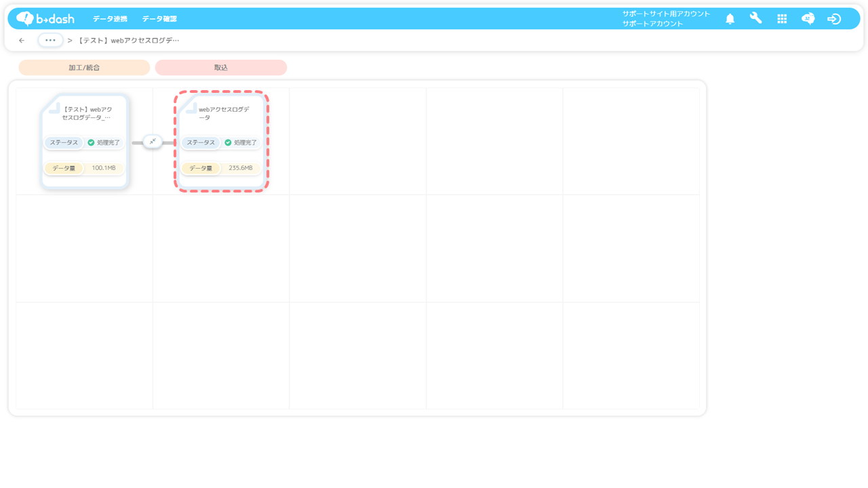Viewport: 868px width, 488px height.
Task: Open the データ確認 menu
Action: pos(159,19)
